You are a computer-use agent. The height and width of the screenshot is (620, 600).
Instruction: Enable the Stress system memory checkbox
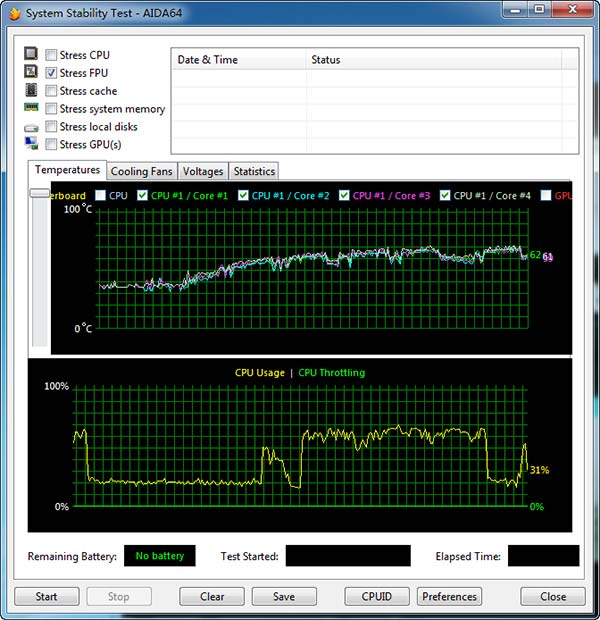(51, 109)
